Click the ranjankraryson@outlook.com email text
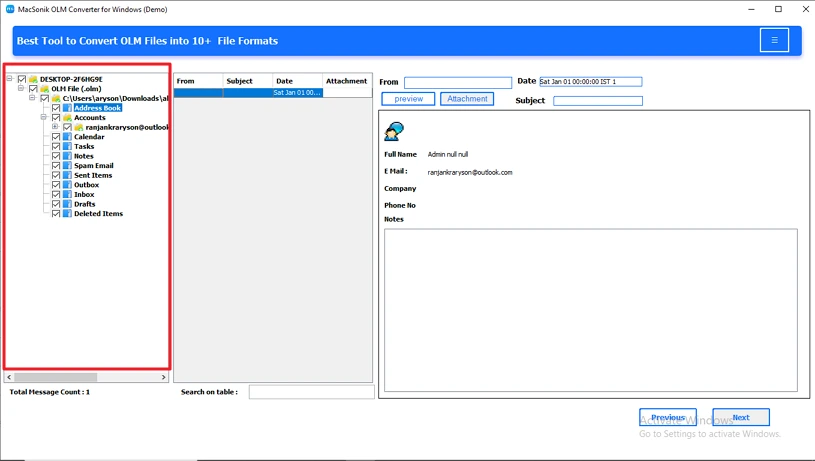The height and width of the screenshot is (461, 815). (470, 173)
